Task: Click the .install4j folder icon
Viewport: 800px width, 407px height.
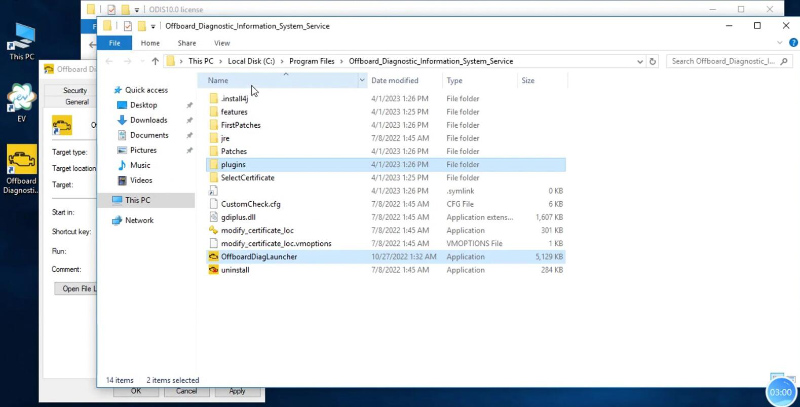Action: [214, 98]
